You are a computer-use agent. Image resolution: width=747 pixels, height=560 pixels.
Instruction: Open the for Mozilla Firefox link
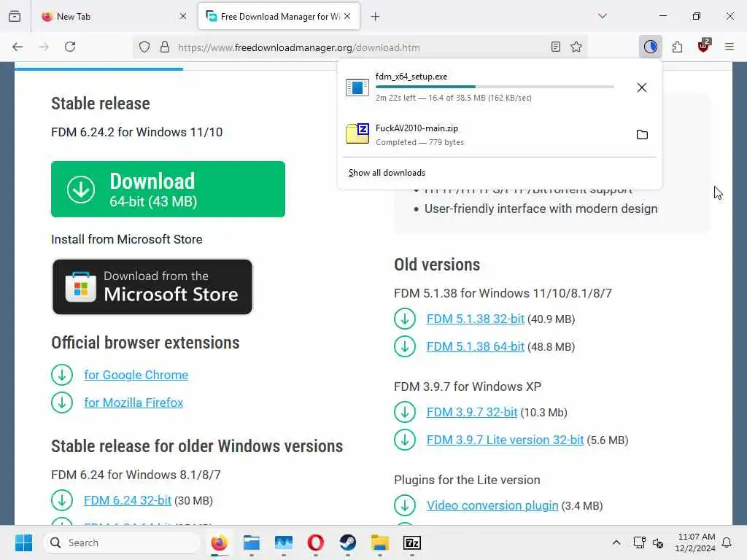133,402
